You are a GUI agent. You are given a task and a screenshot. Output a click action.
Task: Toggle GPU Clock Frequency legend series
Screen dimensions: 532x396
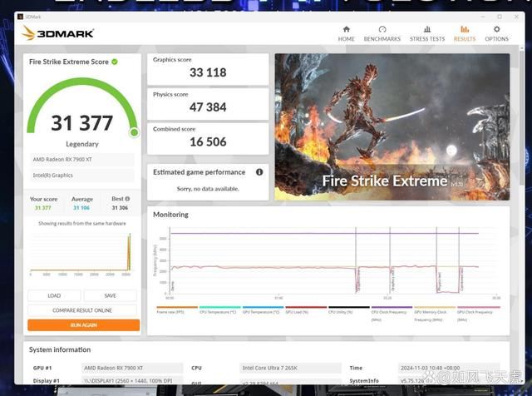478,314
